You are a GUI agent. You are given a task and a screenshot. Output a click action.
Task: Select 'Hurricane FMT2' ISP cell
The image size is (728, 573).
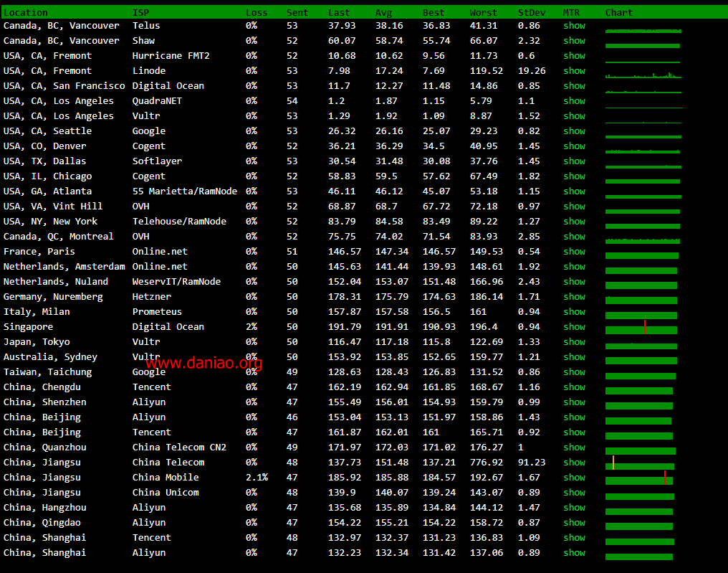pyautogui.click(x=171, y=56)
